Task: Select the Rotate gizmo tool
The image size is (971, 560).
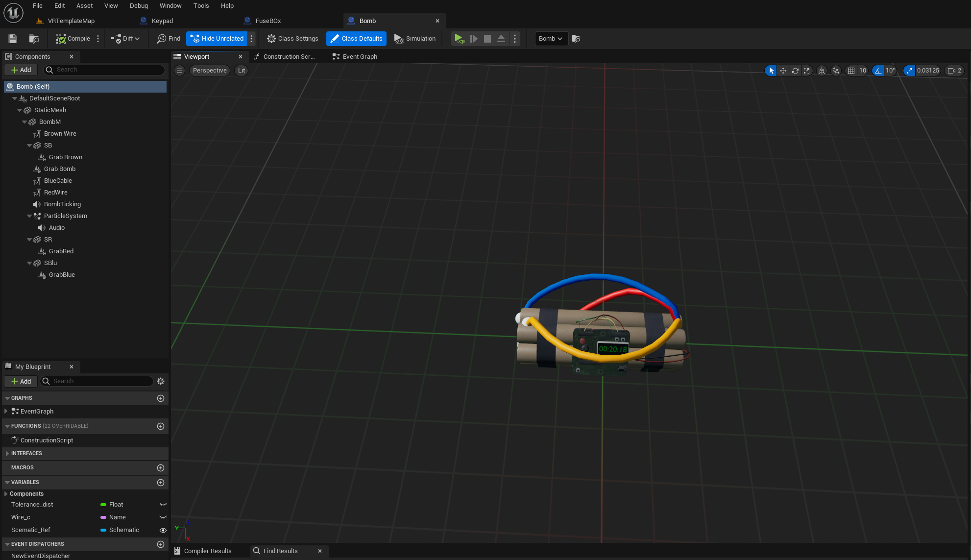Action: coord(795,71)
